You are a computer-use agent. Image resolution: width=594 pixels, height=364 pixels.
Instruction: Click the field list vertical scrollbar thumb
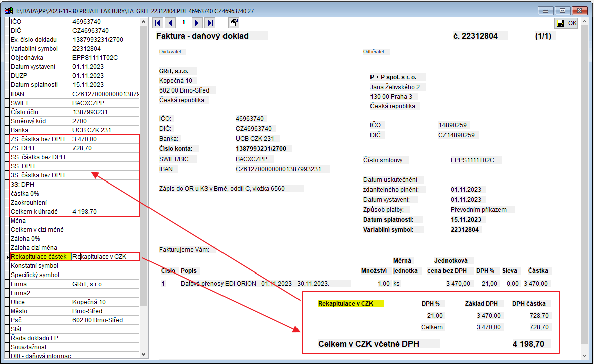143,166
